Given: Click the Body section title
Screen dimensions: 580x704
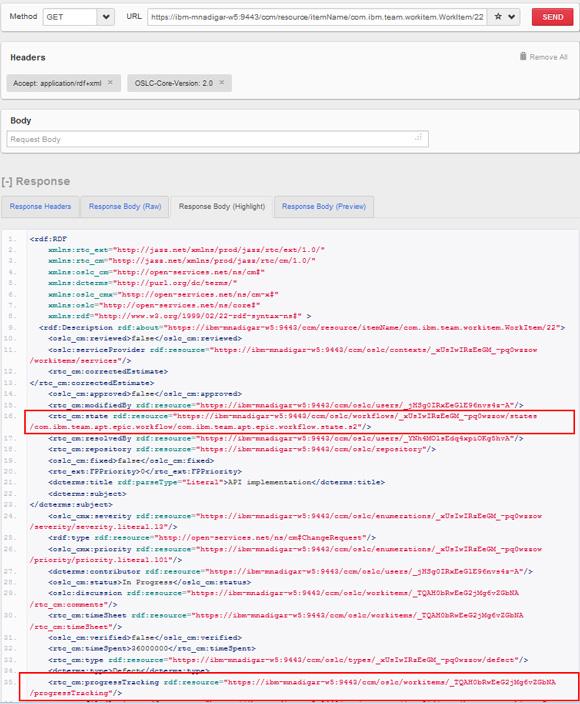Looking at the screenshot, I should [x=21, y=120].
